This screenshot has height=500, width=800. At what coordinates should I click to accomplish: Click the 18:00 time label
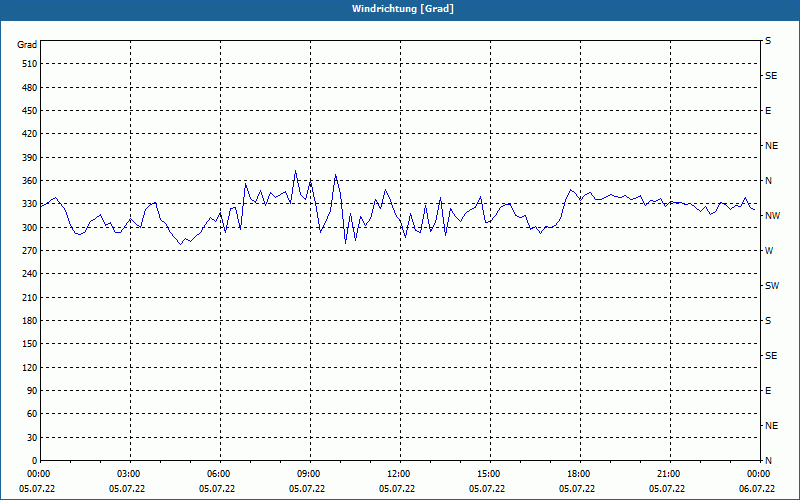point(579,474)
